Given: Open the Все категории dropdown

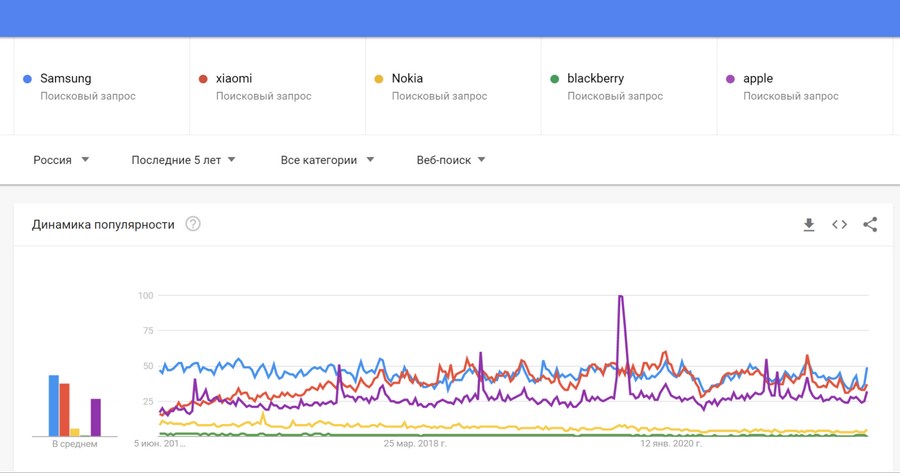Looking at the screenshot, I should [x=327, y=160].
